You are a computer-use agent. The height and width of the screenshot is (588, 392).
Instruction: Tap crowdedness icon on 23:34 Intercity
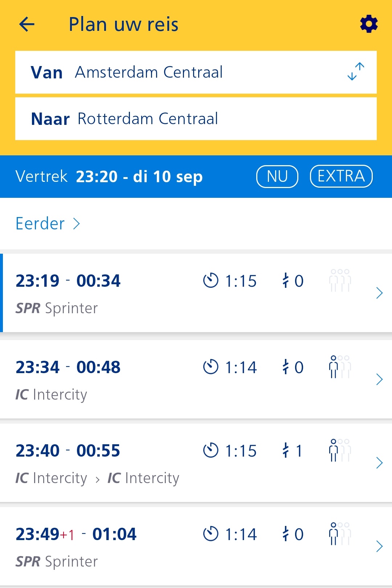(x=340, y=367)
